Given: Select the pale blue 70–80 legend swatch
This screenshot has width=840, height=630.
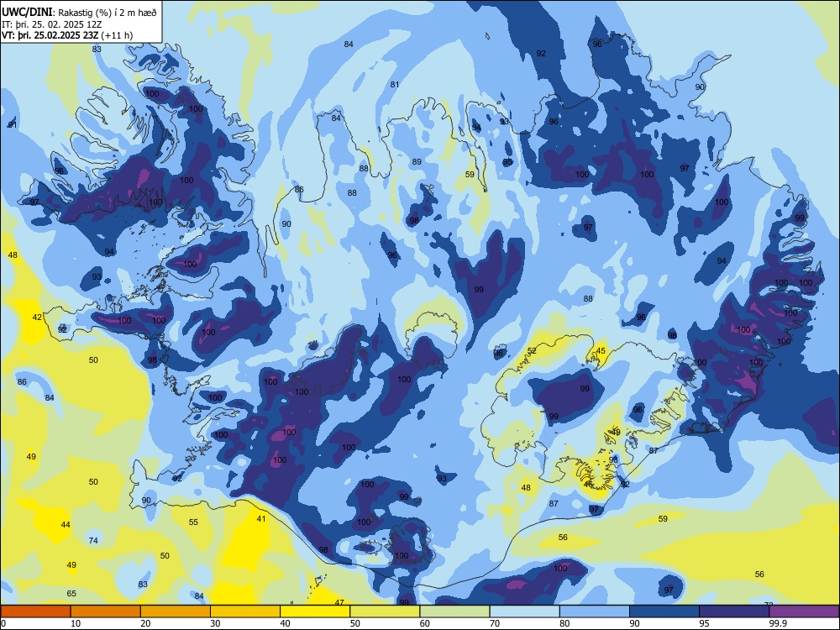Looking at the screenshot, I should [x=525, y=612].
